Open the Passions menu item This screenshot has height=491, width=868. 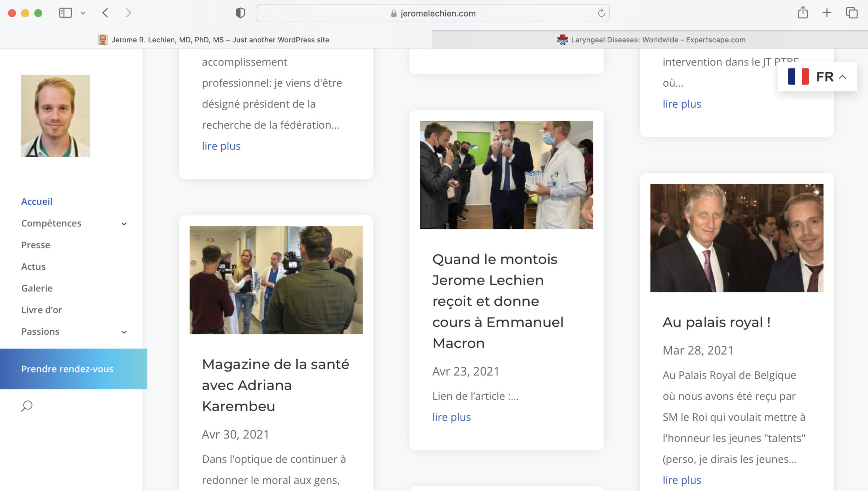click(40, 332)
